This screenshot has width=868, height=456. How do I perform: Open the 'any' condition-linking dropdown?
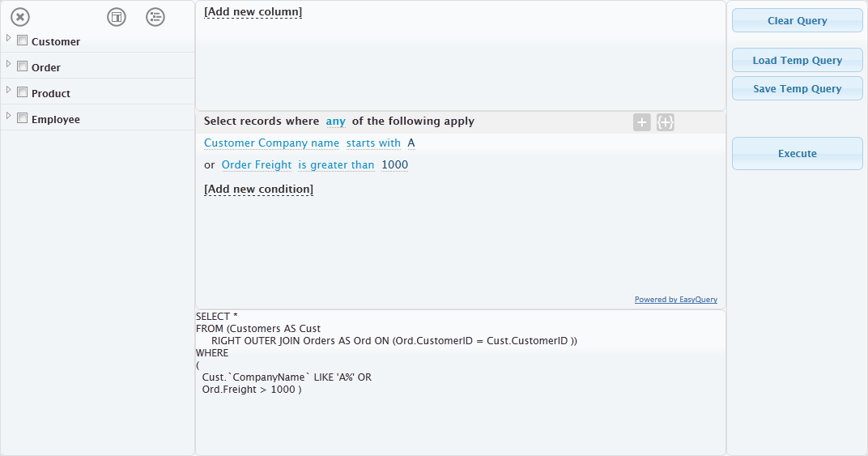(335, 121)
